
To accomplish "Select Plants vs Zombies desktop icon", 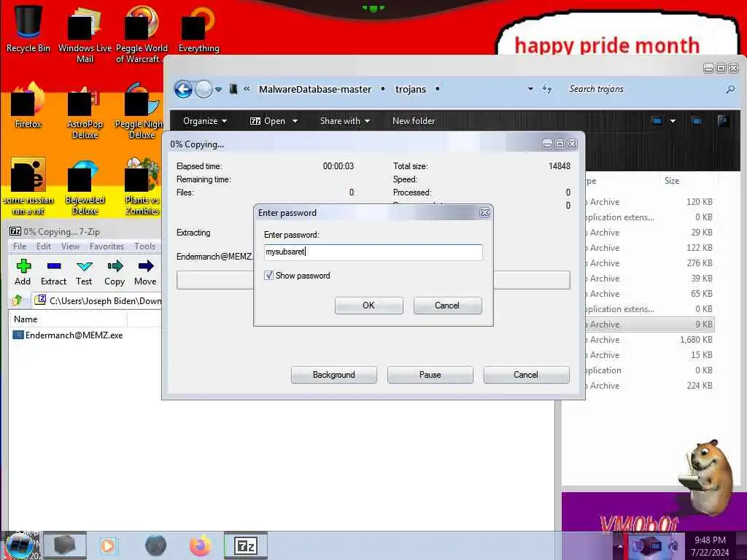I will [142, 187].
